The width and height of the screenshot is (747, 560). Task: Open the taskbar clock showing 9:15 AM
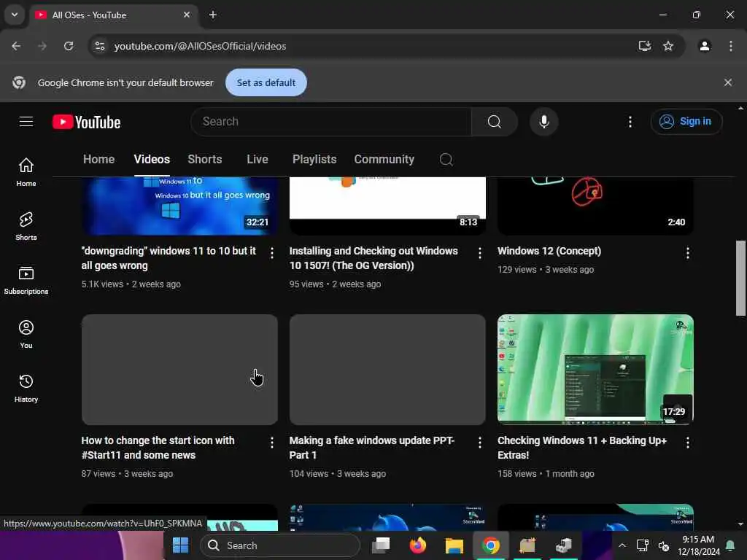(x=698, y=545)
